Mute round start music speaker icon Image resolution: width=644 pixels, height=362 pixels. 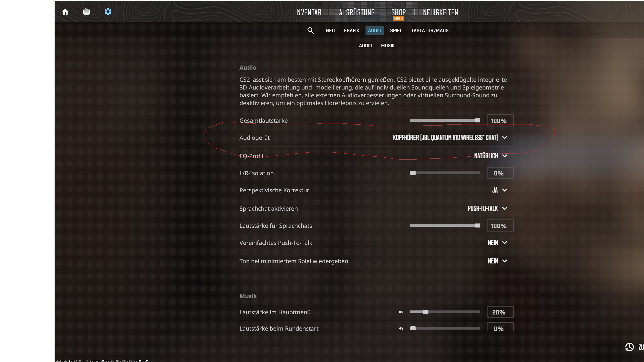pyautogui.click(x=401, y=328)
